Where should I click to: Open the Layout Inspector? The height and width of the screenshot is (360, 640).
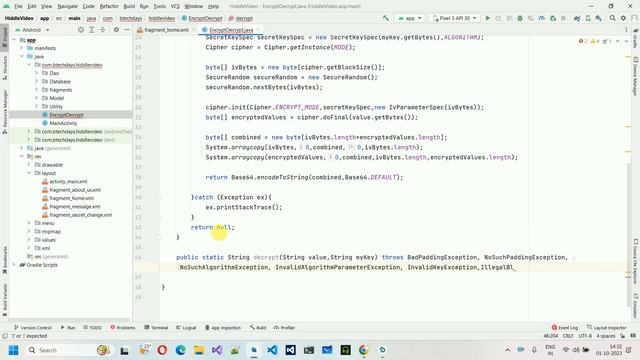coord(607,327)
